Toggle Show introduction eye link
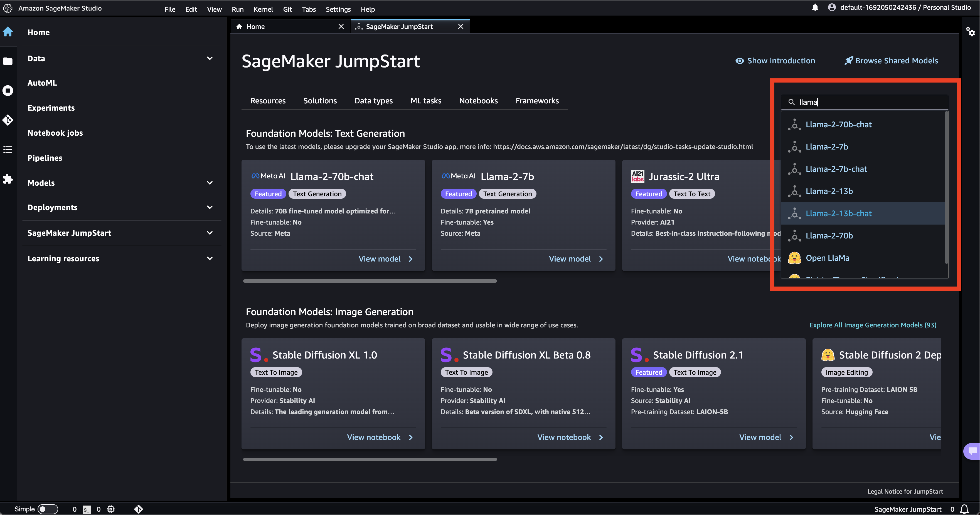 click(775, 61)
